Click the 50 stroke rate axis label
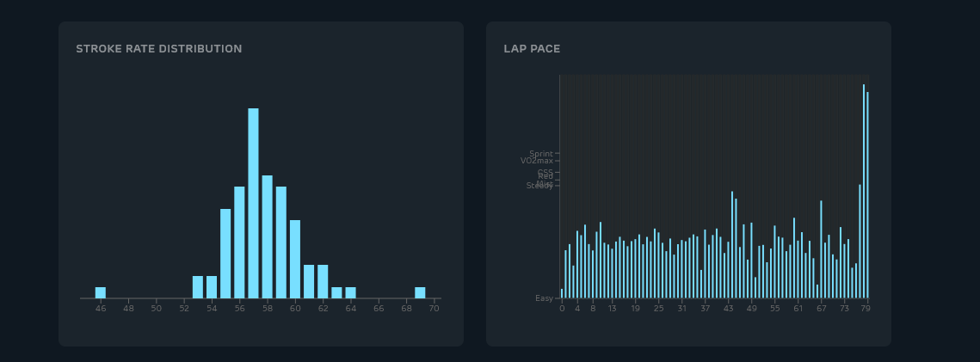Screen dimensions: 980x362 (x=157, y=309)
